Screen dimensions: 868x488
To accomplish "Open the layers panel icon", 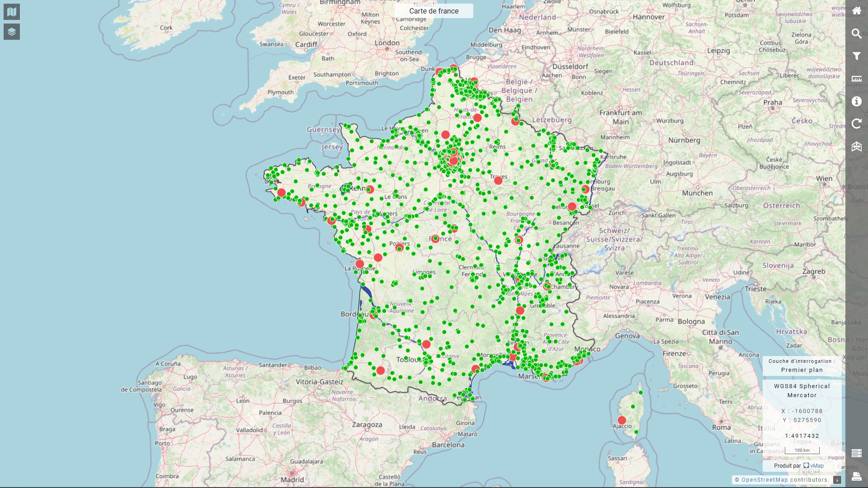I will coord(12,32).
